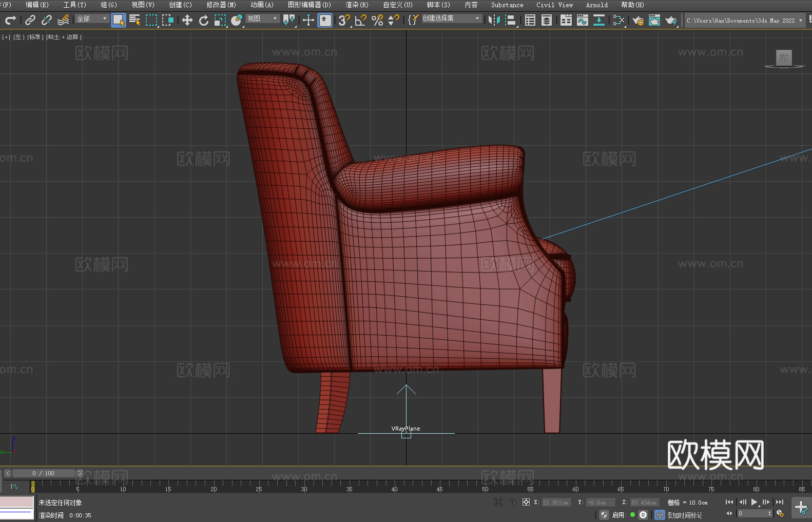Toggle Percent Snap
Screen dimensions: 812x522
(x=377, y=20)
